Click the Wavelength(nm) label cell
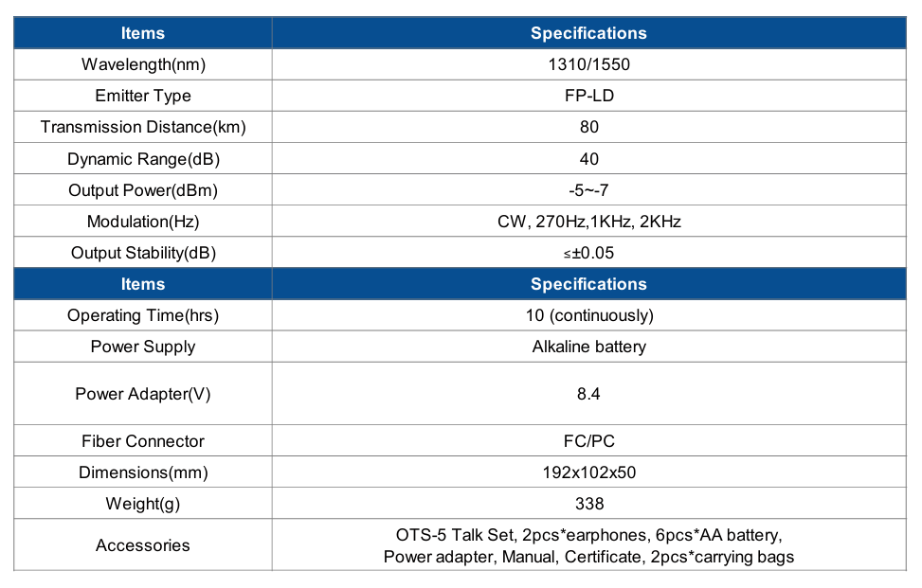Viewport: 922px width, 588px height. tap(143, 64)
